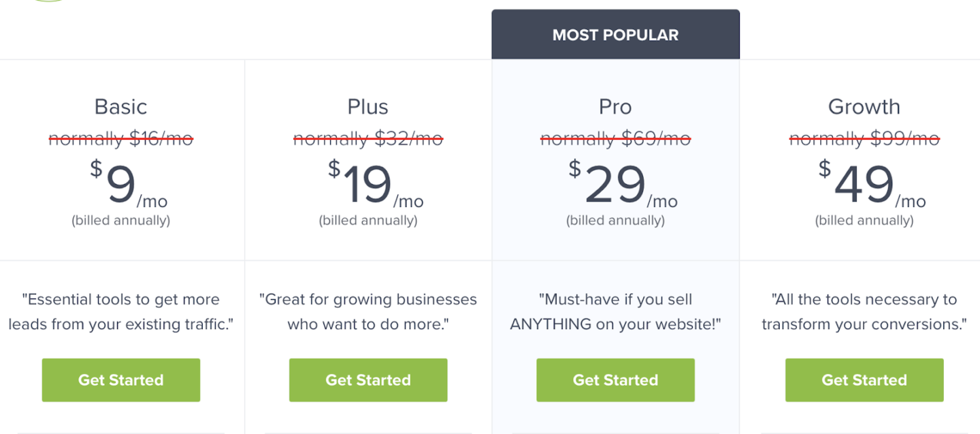Select the Plus plan heading
Image resolution: width=980 pixels, height=434 pixels.
tap(367, 106)
